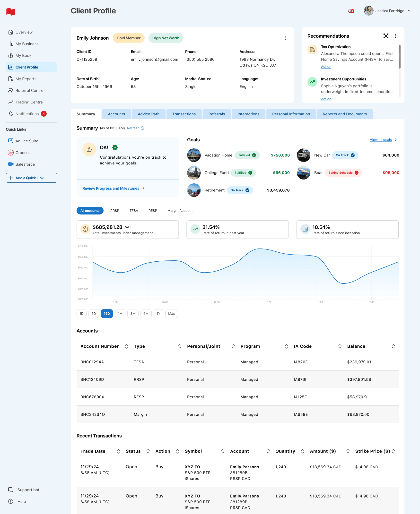Sort accounts by Program arrows
Viewport: 420px width, 514px height.
(x=287, y=346)
